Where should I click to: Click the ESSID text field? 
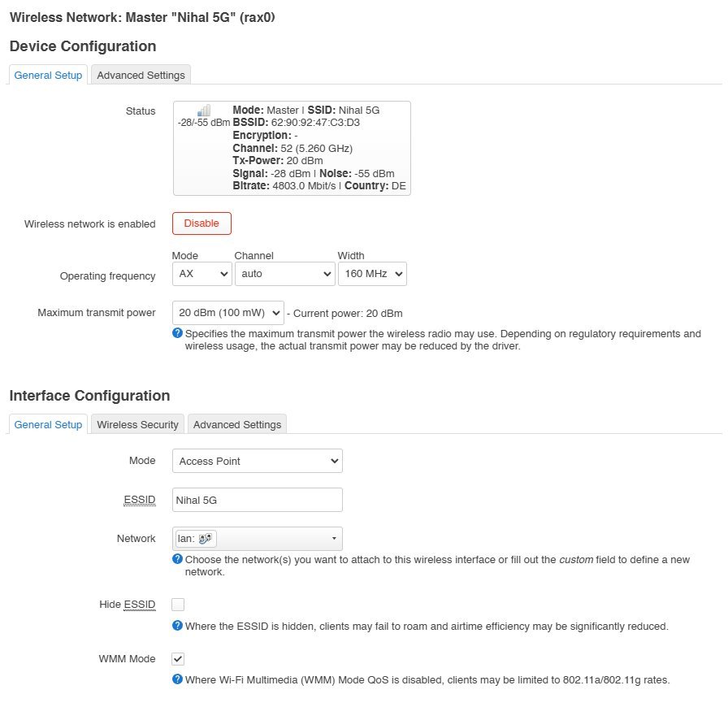tap(258, 500)
